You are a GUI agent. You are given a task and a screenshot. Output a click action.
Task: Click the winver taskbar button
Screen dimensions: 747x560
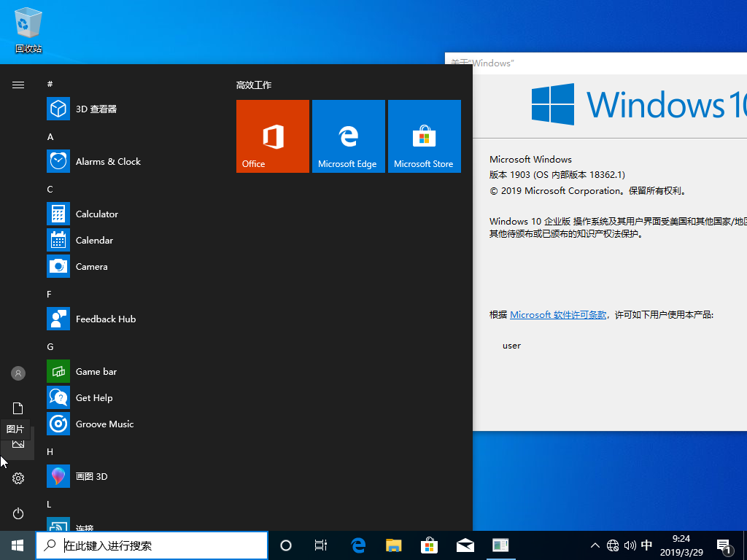[500, 545]
